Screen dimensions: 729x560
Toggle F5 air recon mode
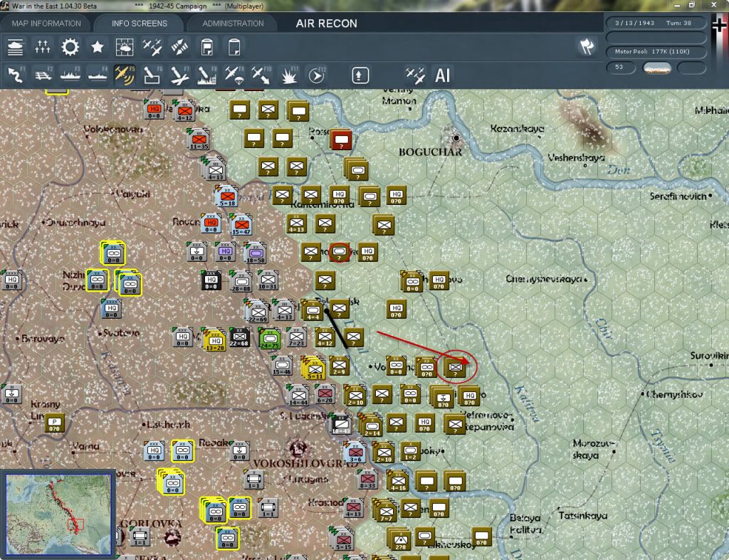pos(125,75)
